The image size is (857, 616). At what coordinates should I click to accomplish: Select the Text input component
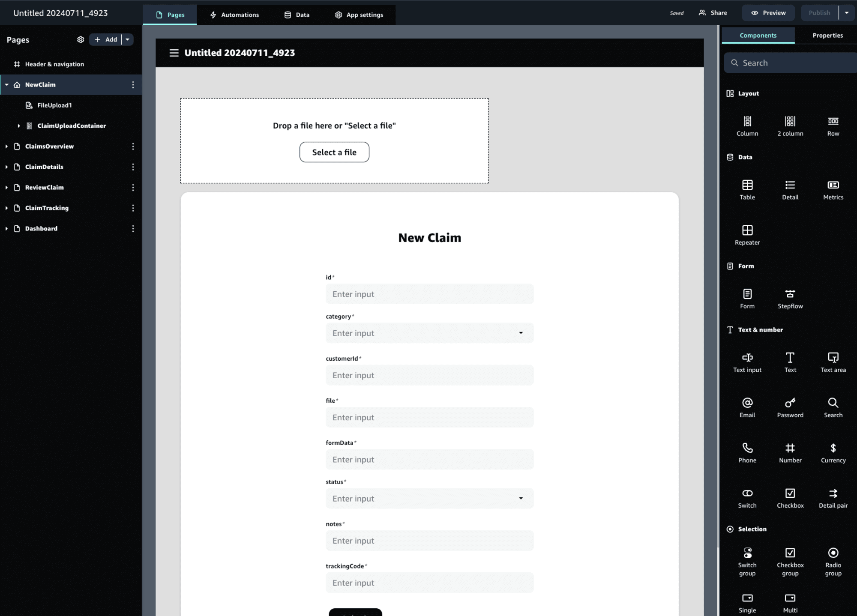click(x=747, y=362)
